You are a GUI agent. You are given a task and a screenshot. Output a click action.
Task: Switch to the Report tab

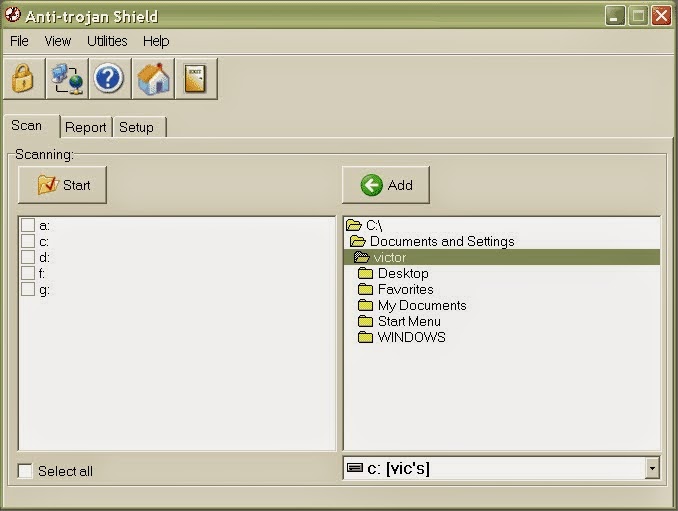coord(86,127)
